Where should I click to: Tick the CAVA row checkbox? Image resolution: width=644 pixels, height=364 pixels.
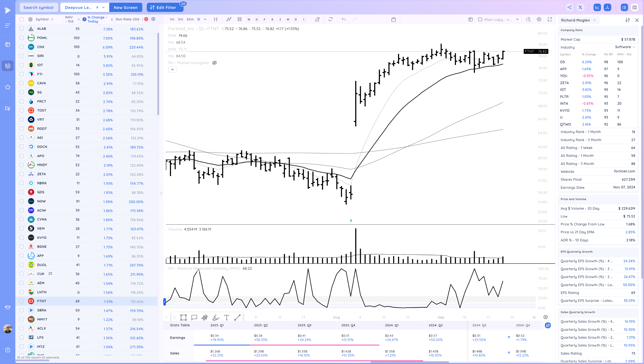[x=22, y=83]
